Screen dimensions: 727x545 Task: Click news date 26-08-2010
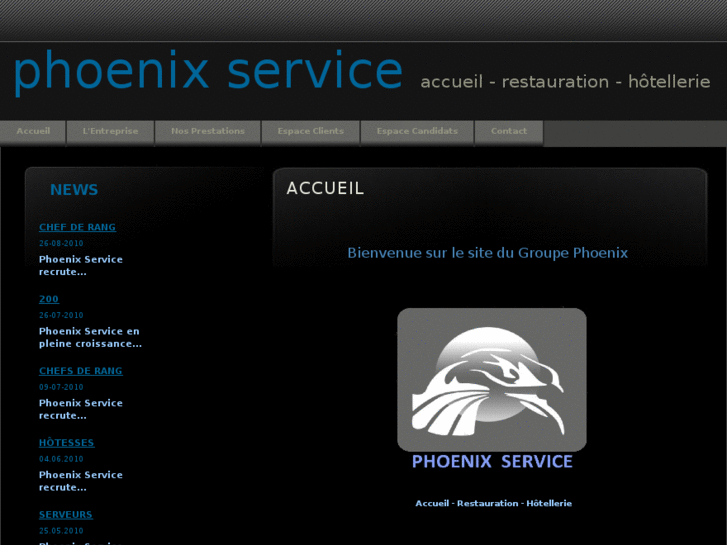click(61, 243)
